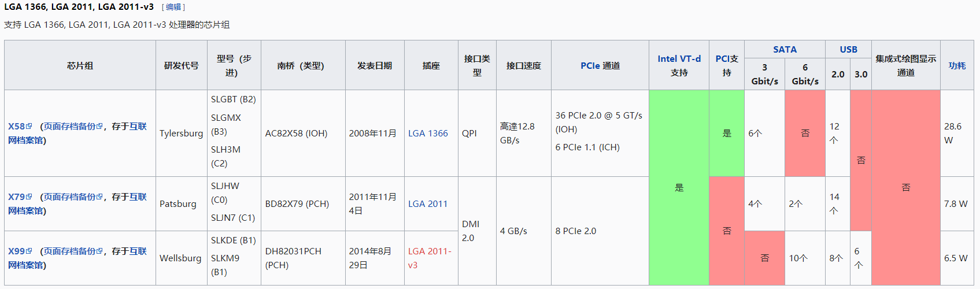
Task: Follow the LGA 2011 socket link in the table
Action: (x=428, y=203)
